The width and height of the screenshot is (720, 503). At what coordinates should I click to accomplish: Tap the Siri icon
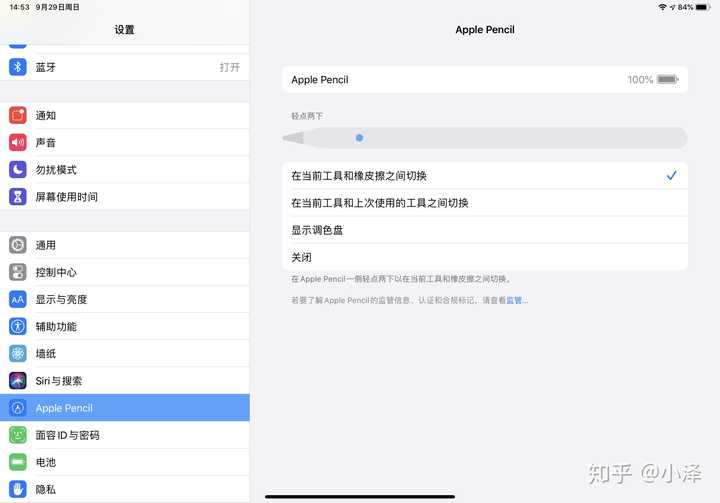17,381
